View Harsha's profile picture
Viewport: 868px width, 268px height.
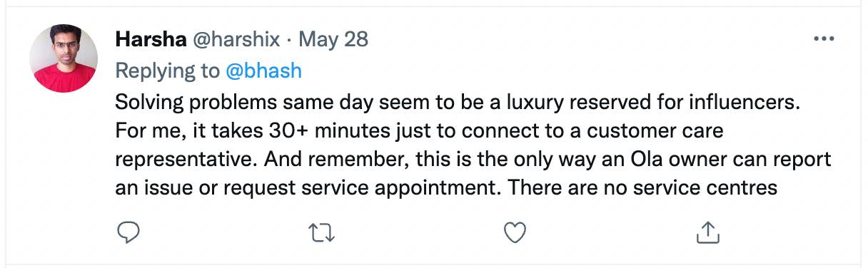pyautogui.click(x=63, y=58)
